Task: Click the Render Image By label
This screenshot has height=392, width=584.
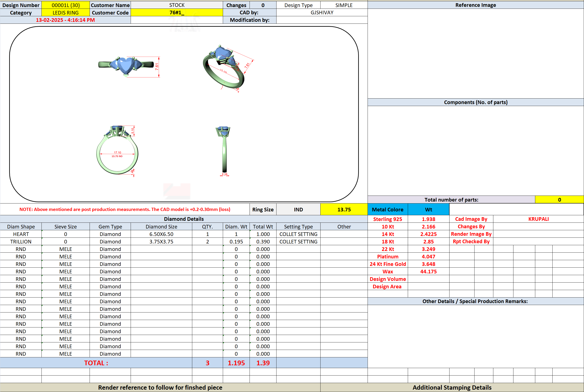Action: point(471,234)
